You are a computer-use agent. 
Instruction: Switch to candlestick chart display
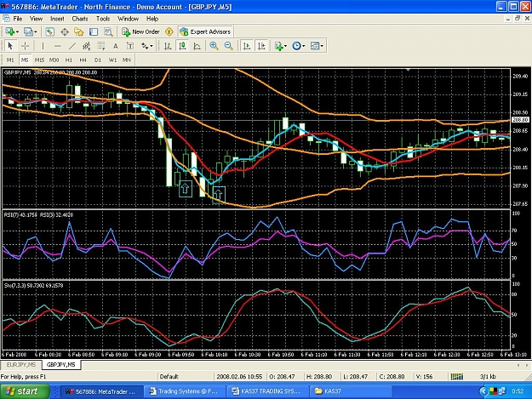(182, 46)
